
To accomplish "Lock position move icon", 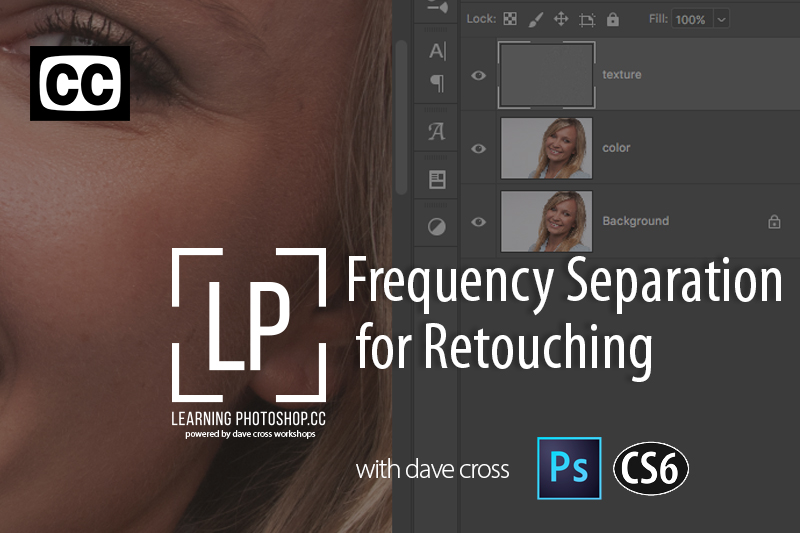I will (x=561, y=19).
